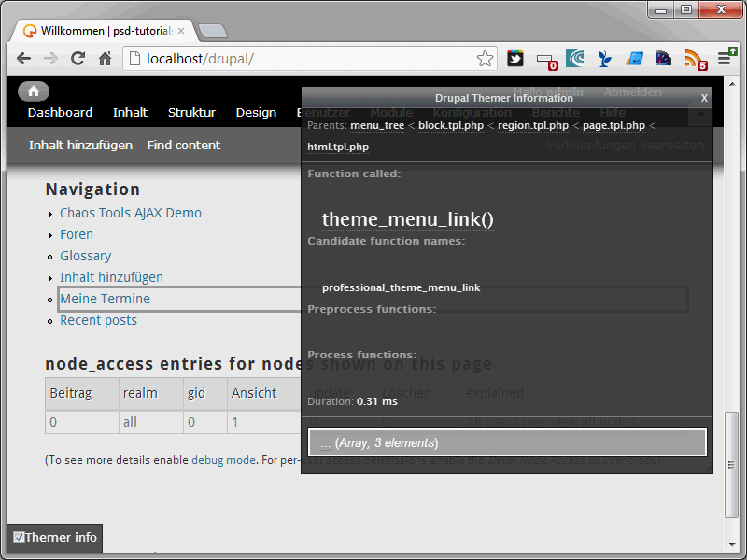Screen dimensions: 747x560
Task: Follow the debug mode link
Action: click(223, 460)
